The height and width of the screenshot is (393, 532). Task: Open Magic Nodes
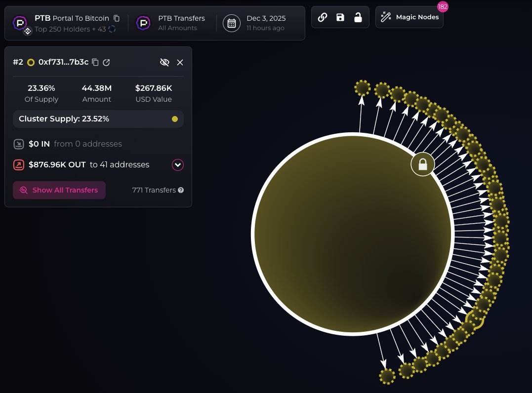click(x=409, y=17)
